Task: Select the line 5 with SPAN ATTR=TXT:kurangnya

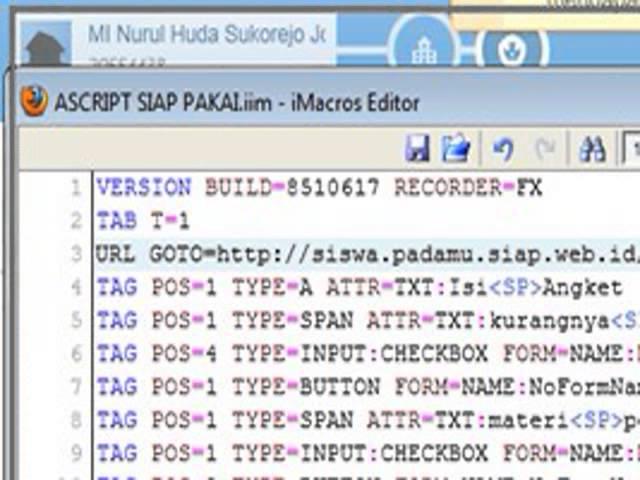Action: (x=368, y=321)
